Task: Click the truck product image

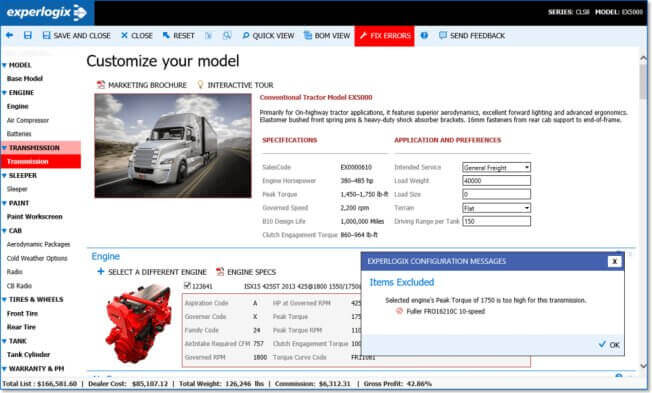Action: coord(173,146)
